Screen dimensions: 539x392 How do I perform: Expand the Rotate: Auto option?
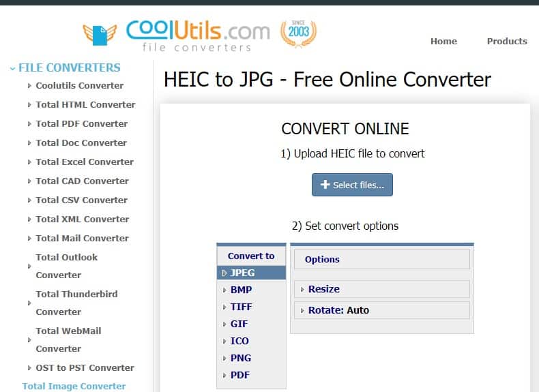382,310
